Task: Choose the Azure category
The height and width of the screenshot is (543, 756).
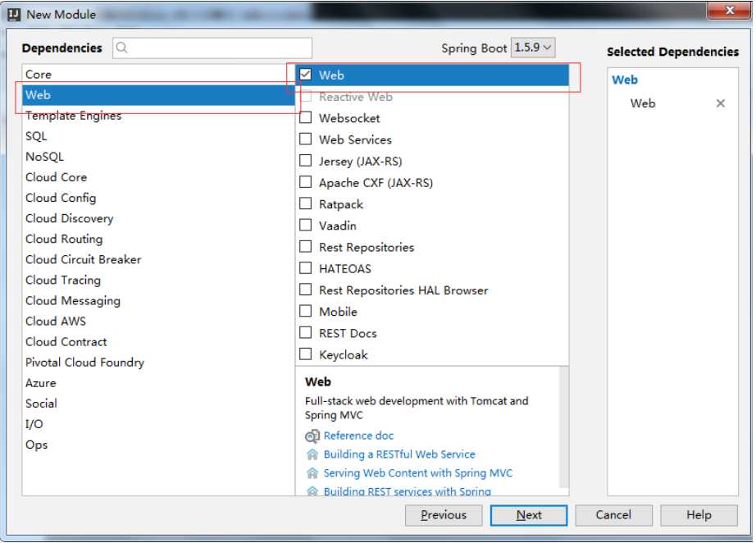Action: click(x=158, y=383)
